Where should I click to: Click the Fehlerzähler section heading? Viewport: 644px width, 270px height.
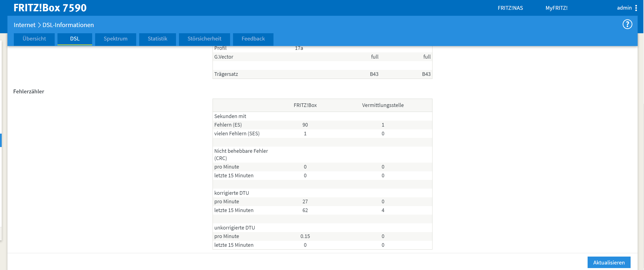click(29, 92)
